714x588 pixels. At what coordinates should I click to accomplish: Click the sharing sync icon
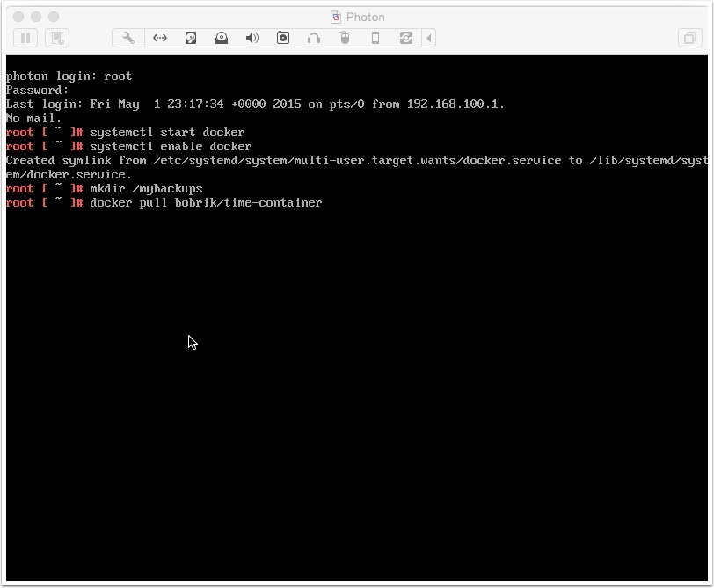405,38
